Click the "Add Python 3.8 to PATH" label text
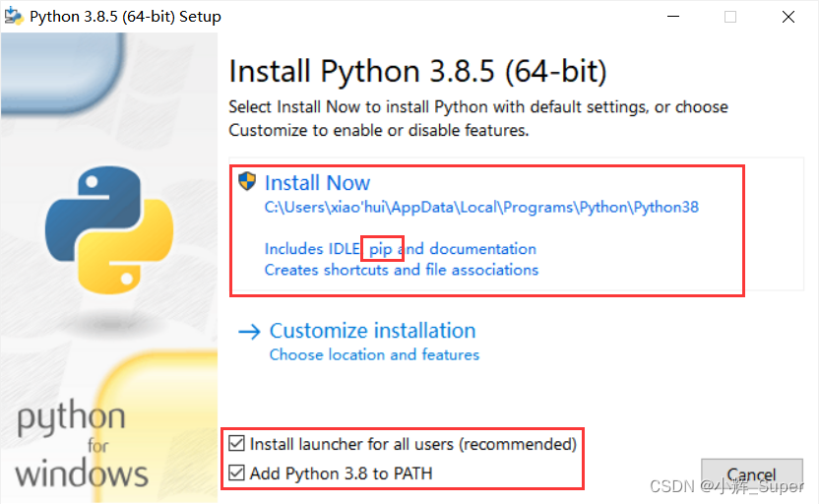The image size is (819, 504). (x=341, y=473)
